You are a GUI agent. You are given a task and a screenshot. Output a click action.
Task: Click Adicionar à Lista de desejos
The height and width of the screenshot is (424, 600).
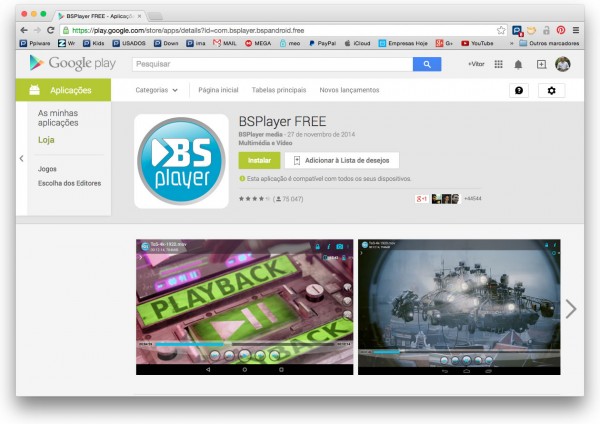pos(342,160)
